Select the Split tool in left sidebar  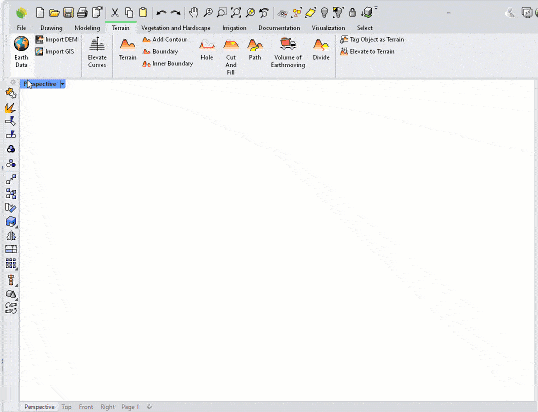point(11,135)
